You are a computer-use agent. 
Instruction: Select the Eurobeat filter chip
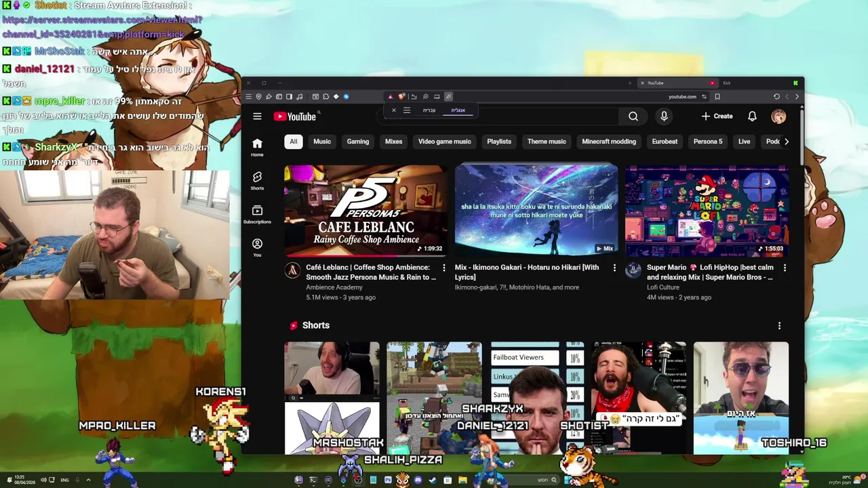(x=665, y=142)
